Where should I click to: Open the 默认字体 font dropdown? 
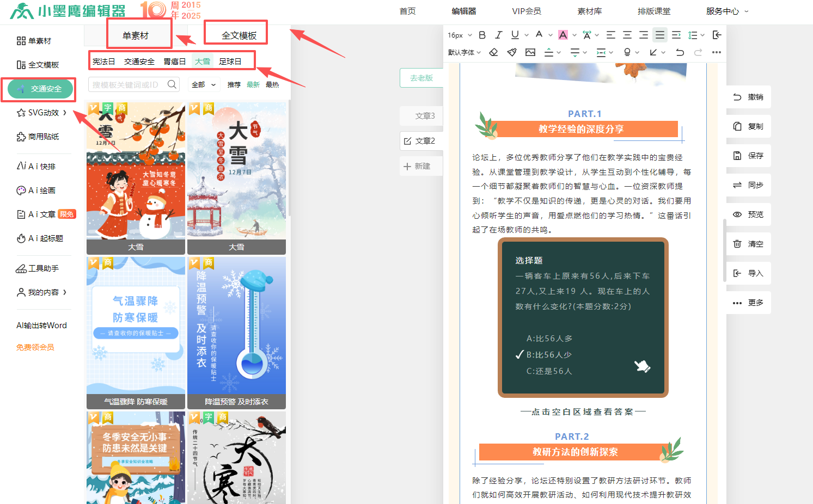coord(464,52)
